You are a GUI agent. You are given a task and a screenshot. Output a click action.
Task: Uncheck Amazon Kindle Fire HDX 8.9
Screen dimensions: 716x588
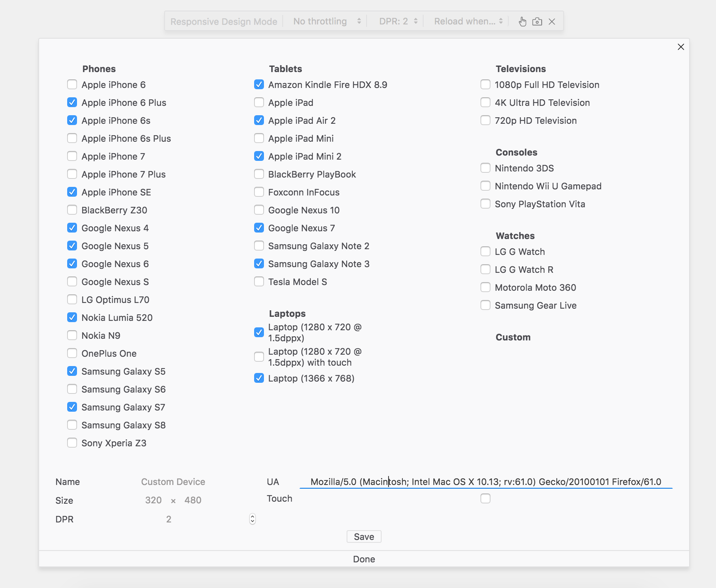[259, 85]
